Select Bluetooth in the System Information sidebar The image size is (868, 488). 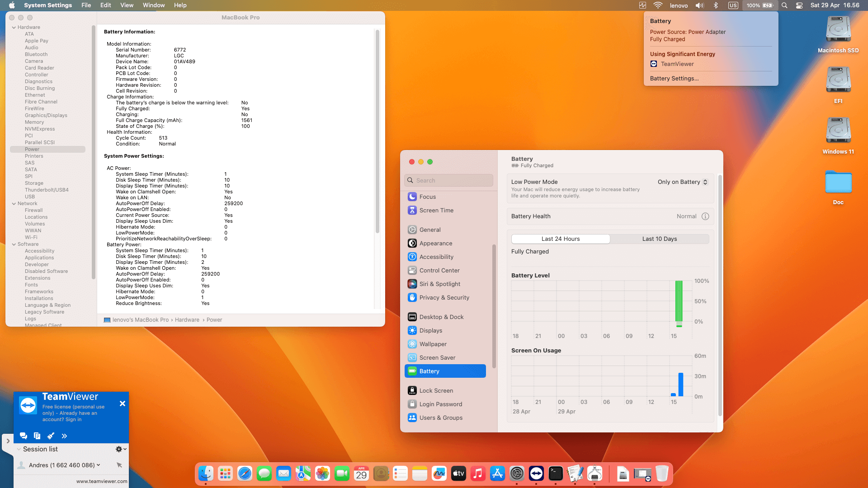click(36, 54)
